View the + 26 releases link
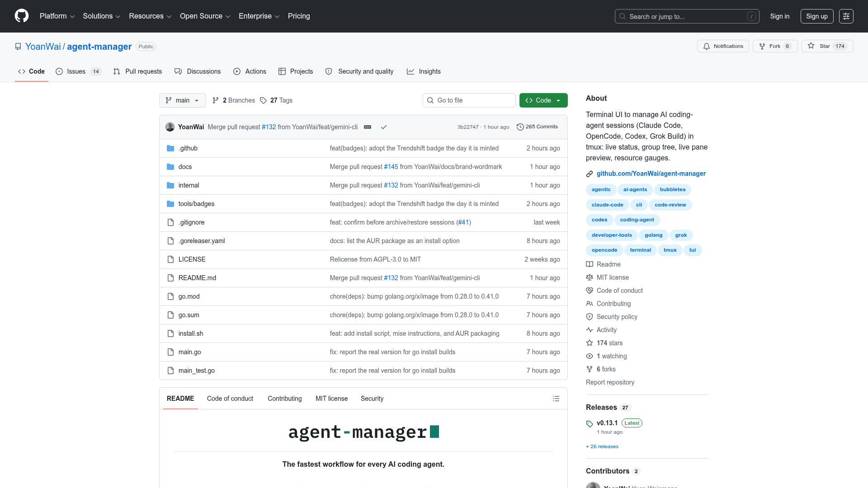The height and width of the screenshot is (488, 868). (602, 446)
